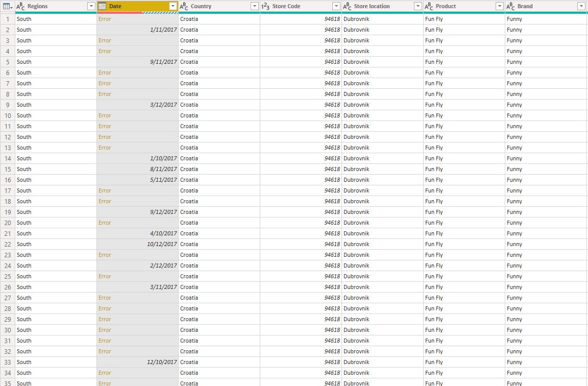Select the Dubrovnik cell in row 16
This screenshot has width=588, height=386.
pos(383,180)
